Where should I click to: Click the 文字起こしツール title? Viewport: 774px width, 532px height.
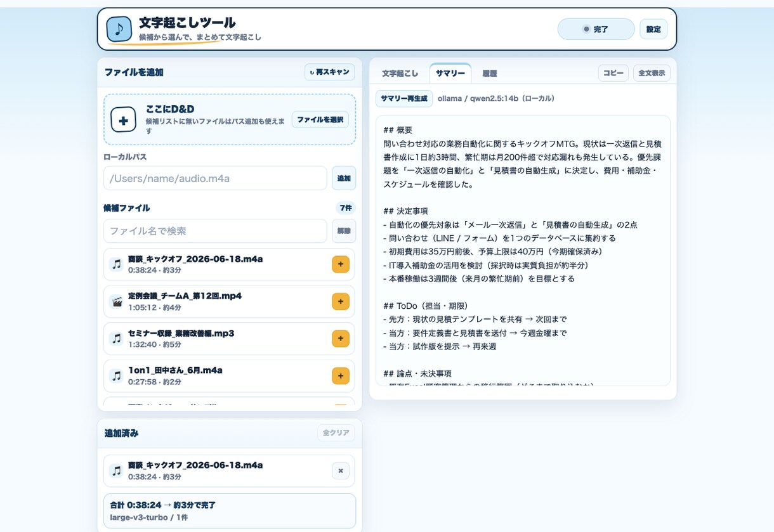click(x=187, y=23)
